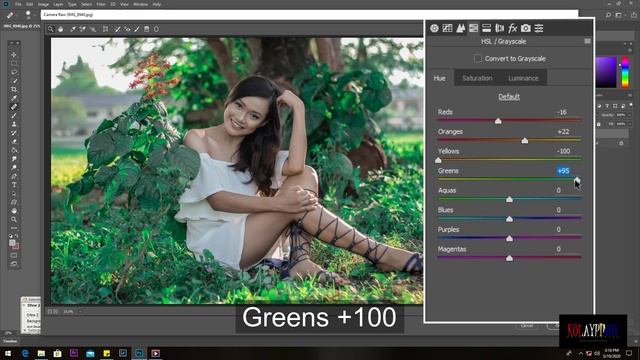
Task: Click the Oranges hue slider handle
Action: tap(525, 140)
